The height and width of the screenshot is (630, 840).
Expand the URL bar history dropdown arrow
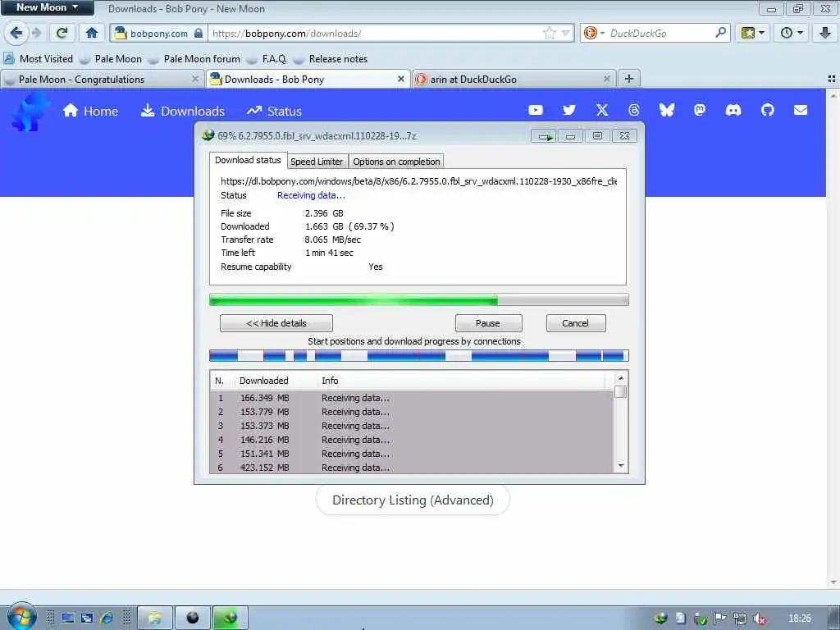[x=565, y=33]
